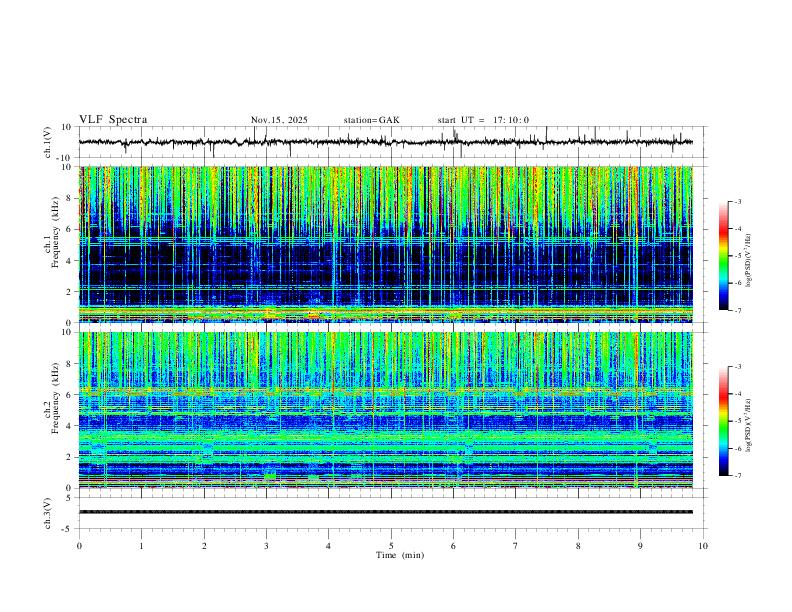This screenshot has height=612, width=792.
Task: Click the '1' minute tick label
Action: pyautogui.click(x=142, y=546)
